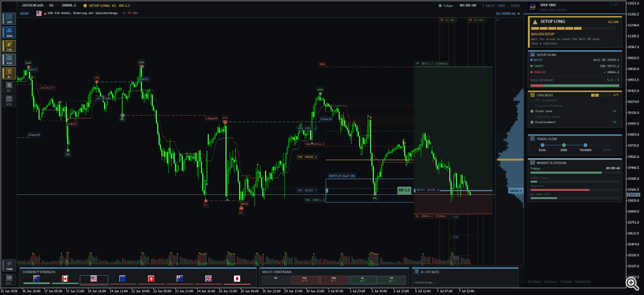The image size is (644, 295).
Task: Toggle the ZON zones sidebar button
Action: click(9, 32)
